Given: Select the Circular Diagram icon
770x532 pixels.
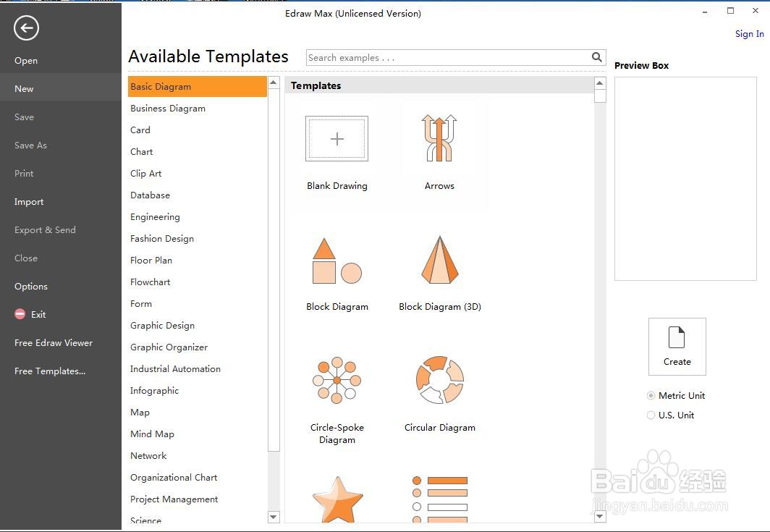Looking at the screenshot, I should point(439,380).
